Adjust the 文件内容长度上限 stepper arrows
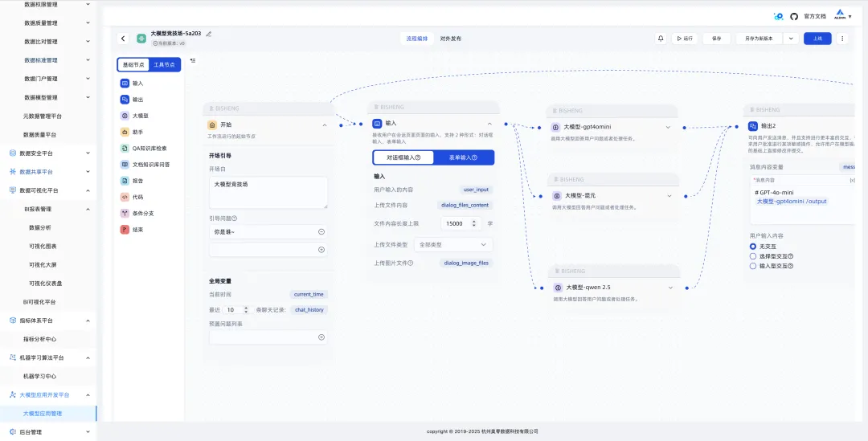 (474, 223)
